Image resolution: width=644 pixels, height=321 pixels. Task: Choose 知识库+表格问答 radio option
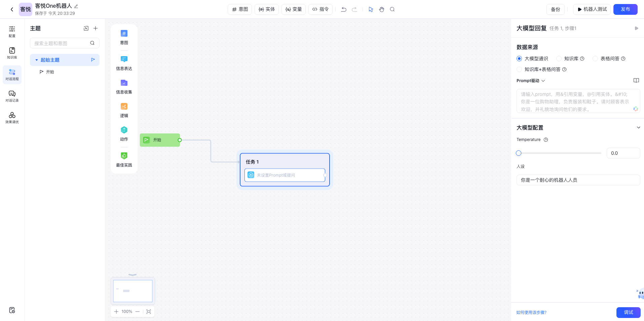click(519, 69)
